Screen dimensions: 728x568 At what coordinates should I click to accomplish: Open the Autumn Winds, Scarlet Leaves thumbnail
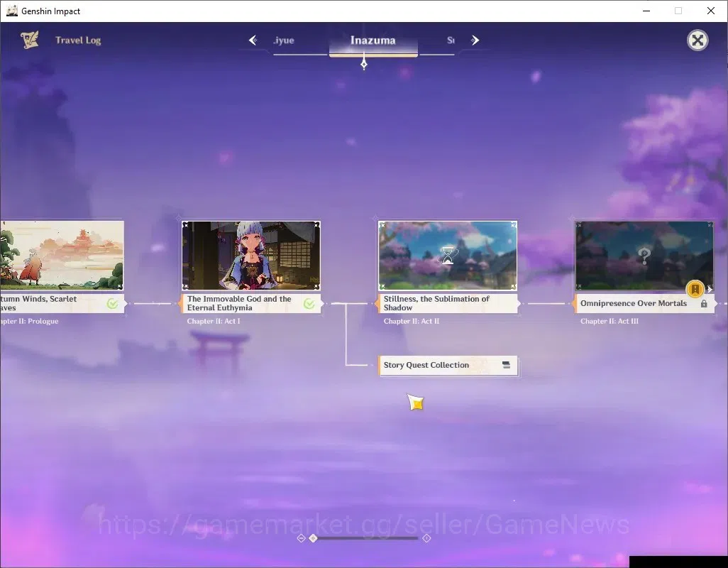62,256
